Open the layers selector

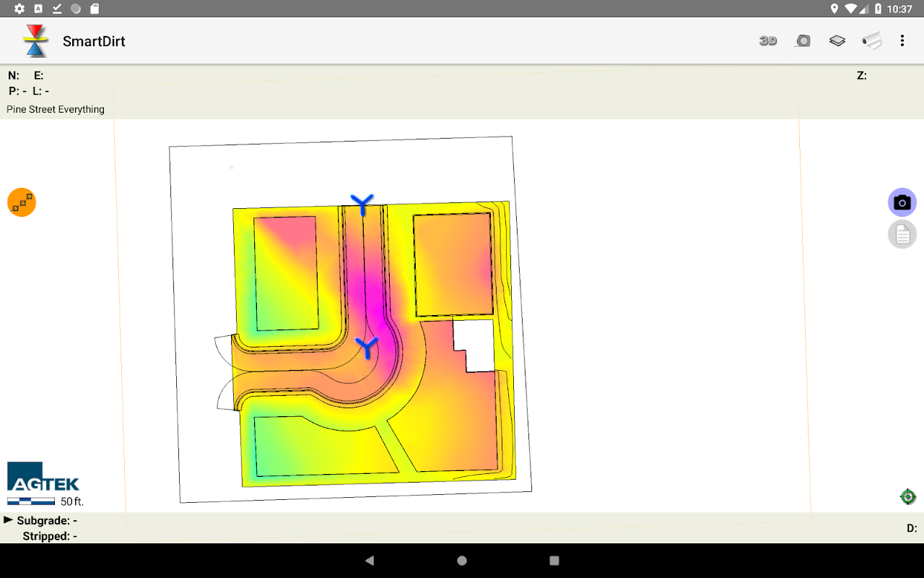click(837, 41)
